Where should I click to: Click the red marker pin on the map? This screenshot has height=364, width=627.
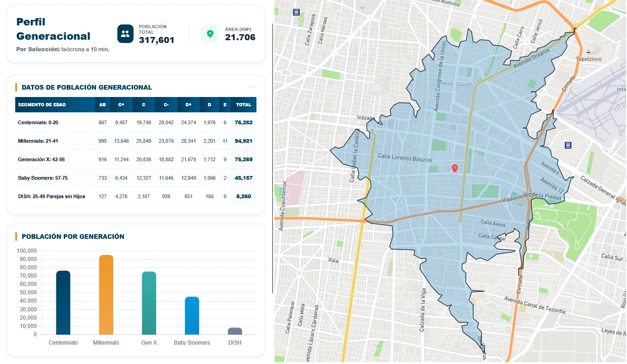click(455, 168)
